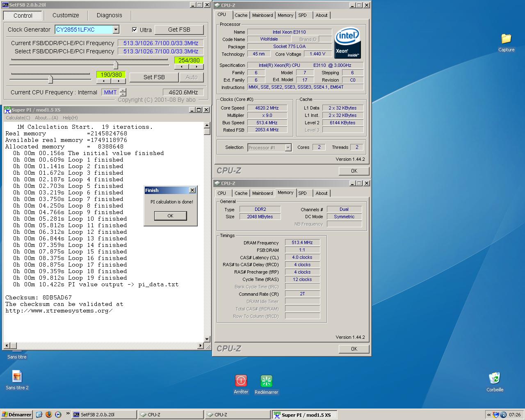This screenshot has height=420, width=525.
Task: Click right arrow under 254/380 value
Action: (196, 66)
